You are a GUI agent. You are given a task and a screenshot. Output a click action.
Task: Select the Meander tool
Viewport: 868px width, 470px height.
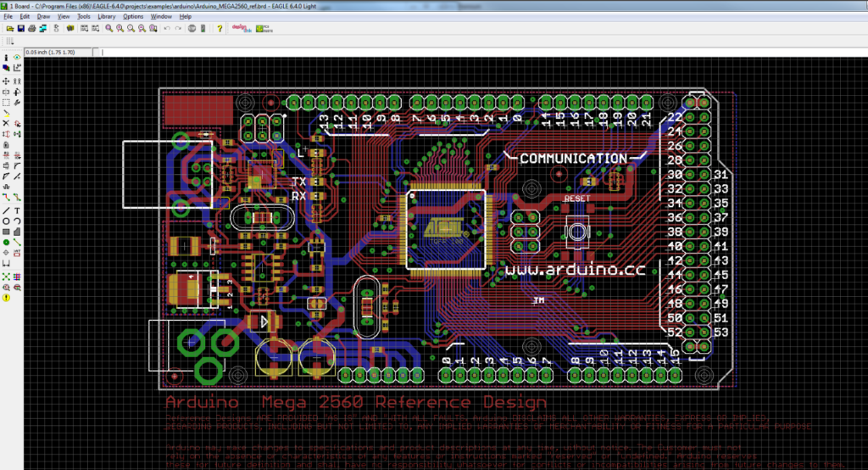tap(6, 187)
